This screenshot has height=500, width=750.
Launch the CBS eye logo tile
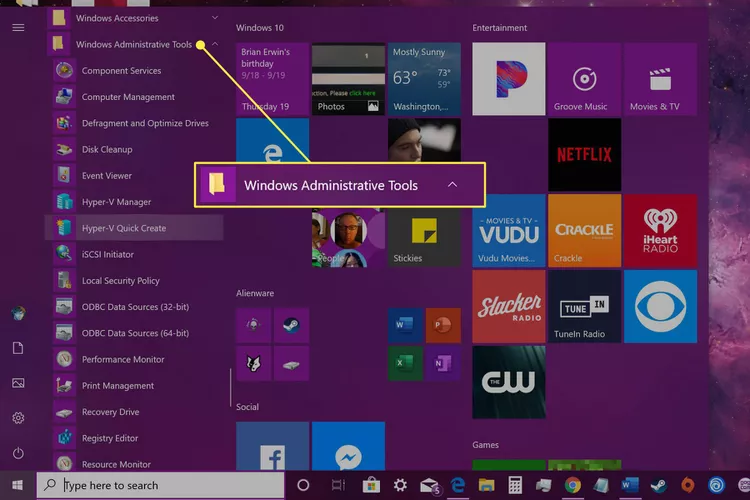(x=661, y=307)
